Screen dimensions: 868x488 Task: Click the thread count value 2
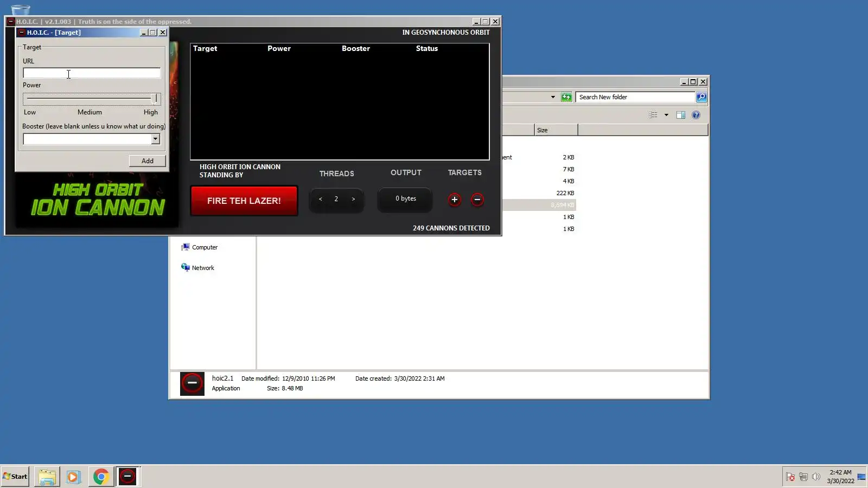[x=336, y=199]
